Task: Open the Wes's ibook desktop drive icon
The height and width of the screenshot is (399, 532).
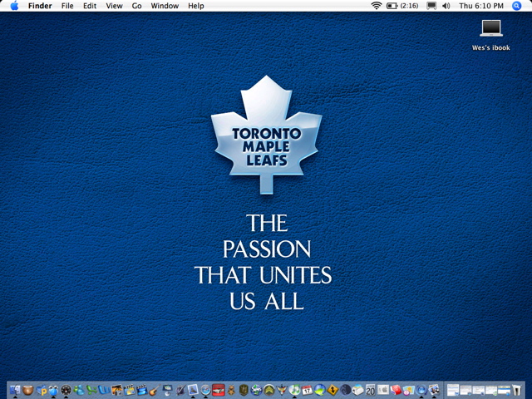Action: [x=491, y=35]
